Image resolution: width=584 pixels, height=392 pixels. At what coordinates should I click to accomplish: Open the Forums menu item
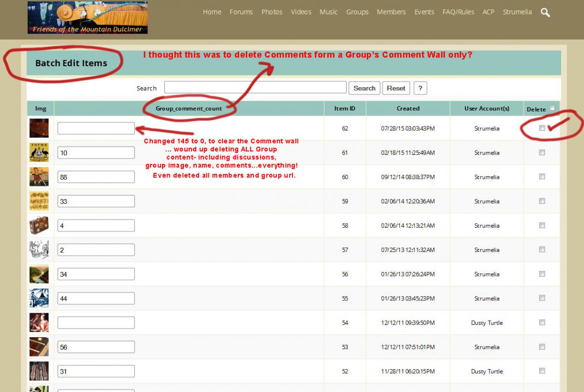tap(241, 12)
